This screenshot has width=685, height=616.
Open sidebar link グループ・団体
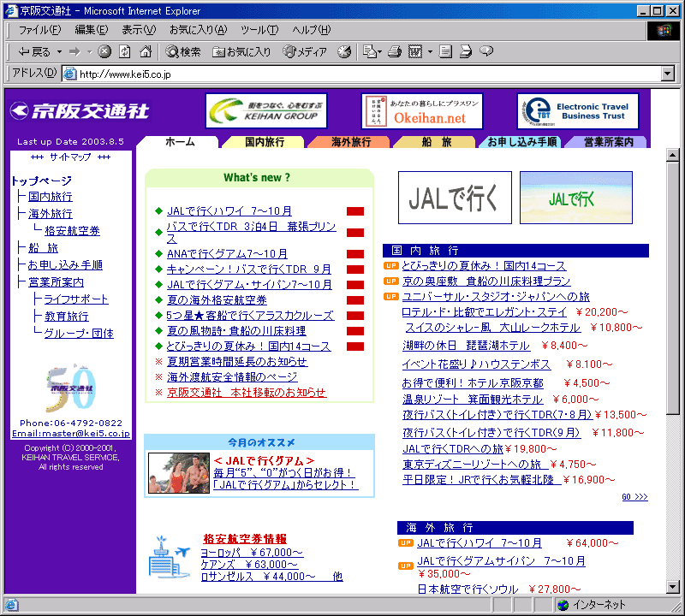(79, 334)
